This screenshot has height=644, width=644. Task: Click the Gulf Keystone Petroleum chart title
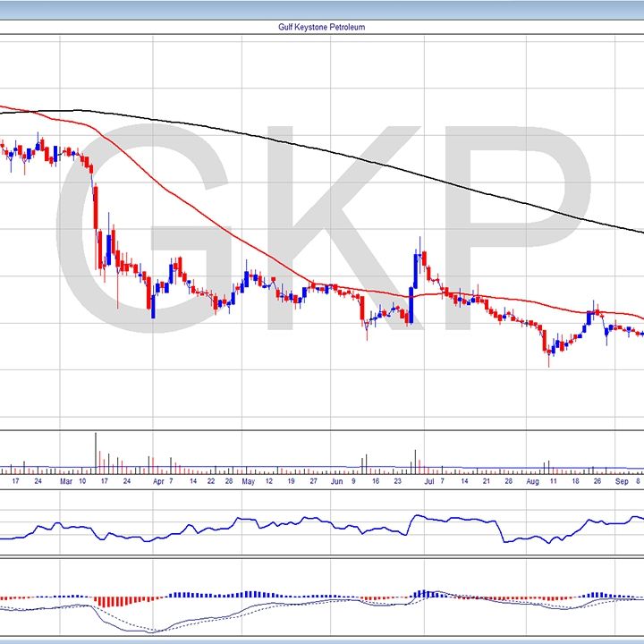tap(322, 27)
